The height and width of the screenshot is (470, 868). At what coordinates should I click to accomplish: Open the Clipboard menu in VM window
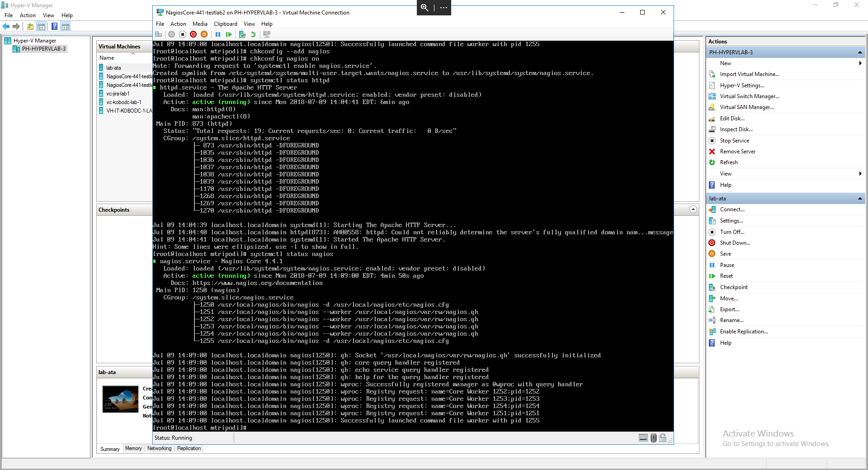[225, 24]
